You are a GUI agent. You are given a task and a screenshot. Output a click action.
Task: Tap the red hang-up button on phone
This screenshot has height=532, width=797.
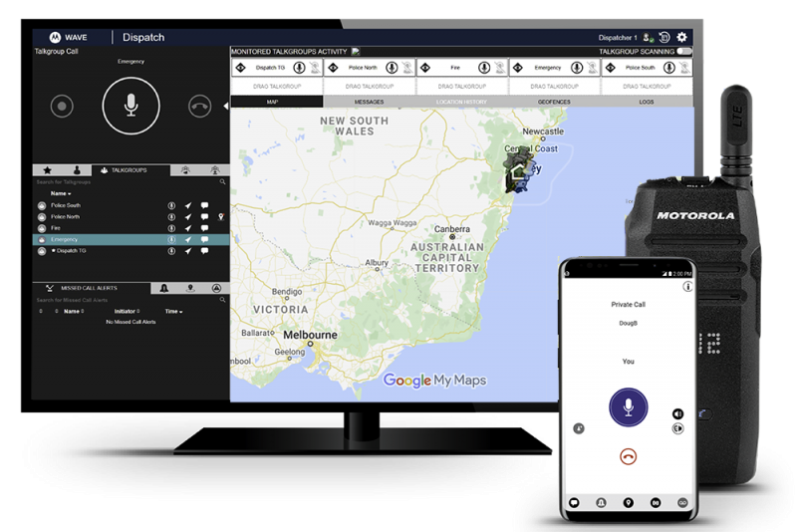pyautogui.click(x=629, y=456)
